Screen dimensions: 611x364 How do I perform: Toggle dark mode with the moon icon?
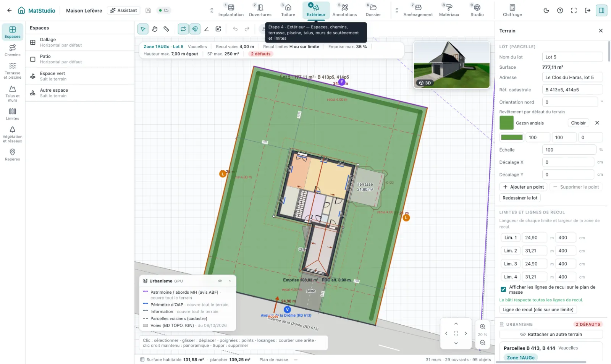[x=546, y=10]
